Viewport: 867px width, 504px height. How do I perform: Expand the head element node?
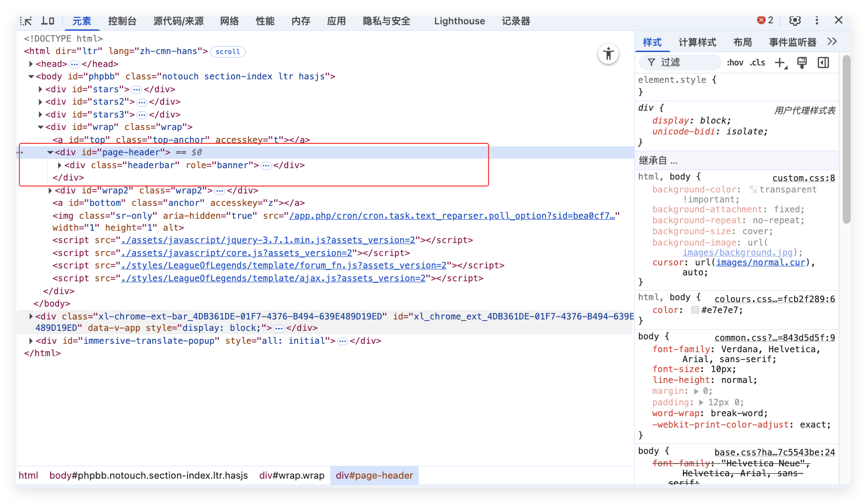(x=31, y=64)
